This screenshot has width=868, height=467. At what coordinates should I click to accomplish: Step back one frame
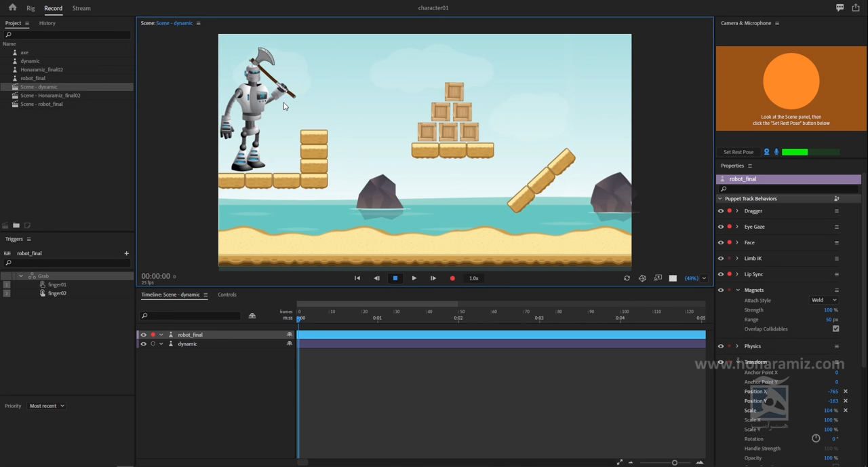(376, 278)
